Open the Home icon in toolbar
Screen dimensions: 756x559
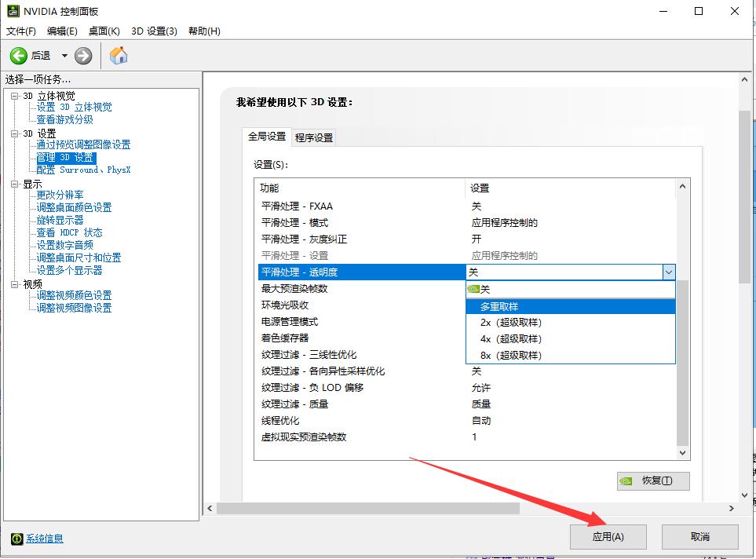118,56
